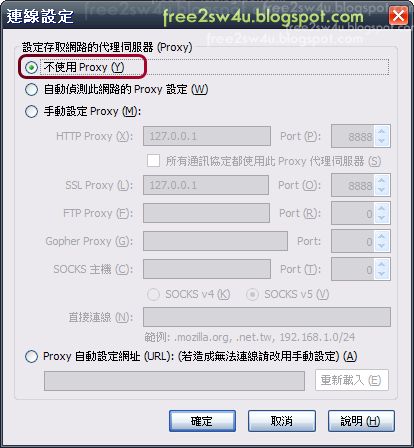The image size is (414, 448).
Task: Decrease SSL Proxy port with down arrow
Action: (x=382, y=190)
